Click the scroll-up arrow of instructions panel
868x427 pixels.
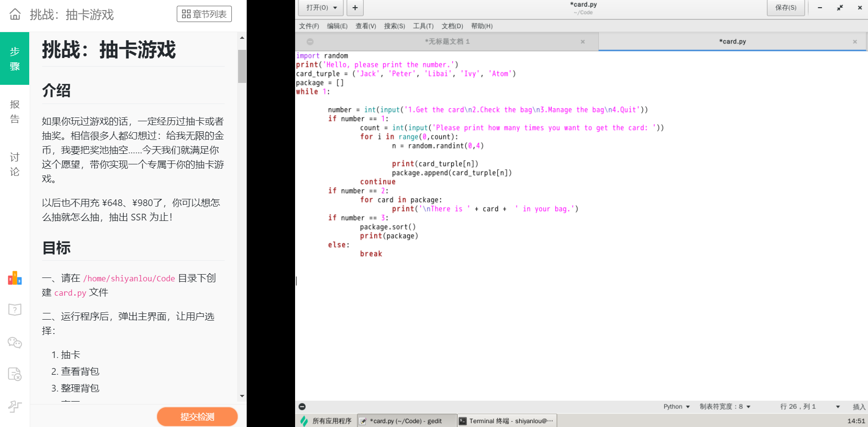(x=242, y=37)
